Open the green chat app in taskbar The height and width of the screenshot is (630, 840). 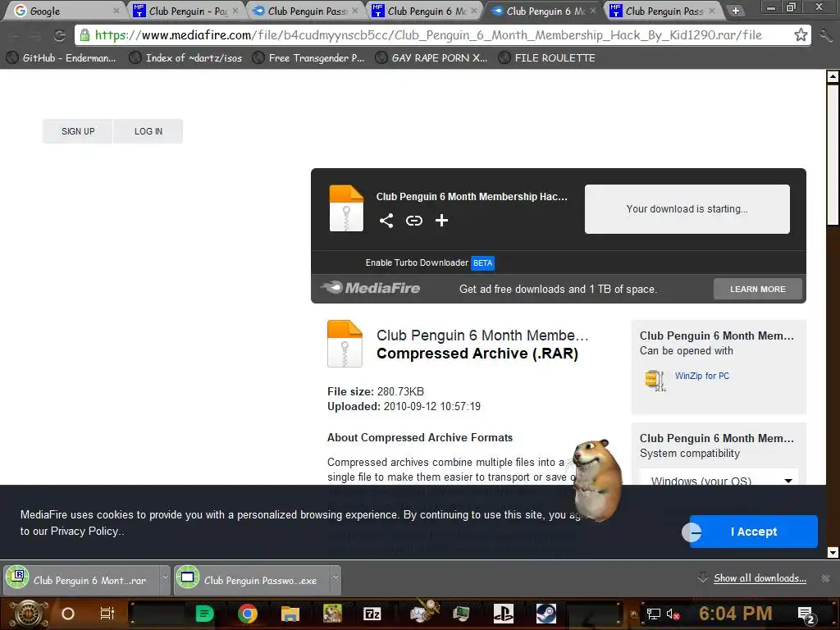[204, 614]
